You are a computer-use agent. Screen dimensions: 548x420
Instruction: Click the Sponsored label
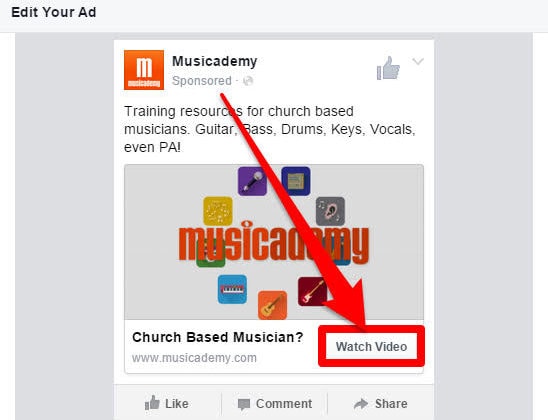(x=202, y=81)
